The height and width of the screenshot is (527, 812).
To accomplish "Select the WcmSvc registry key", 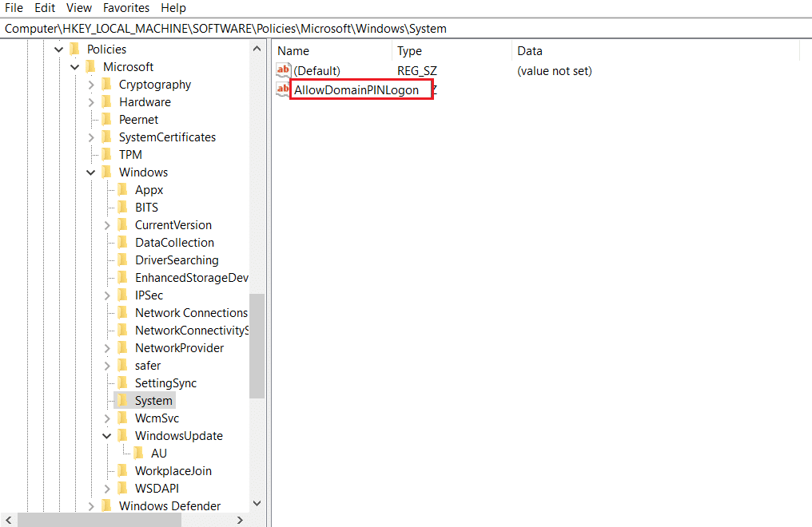I will point(157,418).
